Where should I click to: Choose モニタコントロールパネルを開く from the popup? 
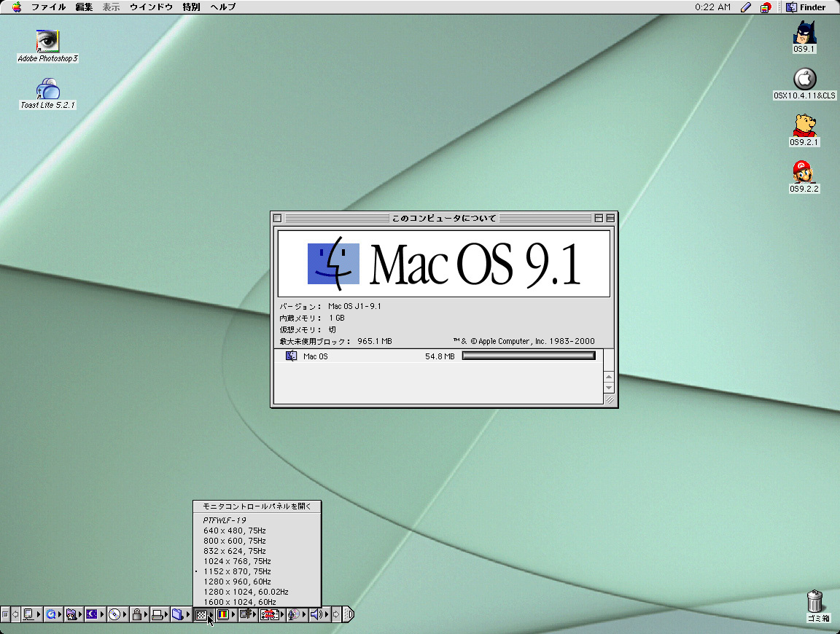pos(256,506)
